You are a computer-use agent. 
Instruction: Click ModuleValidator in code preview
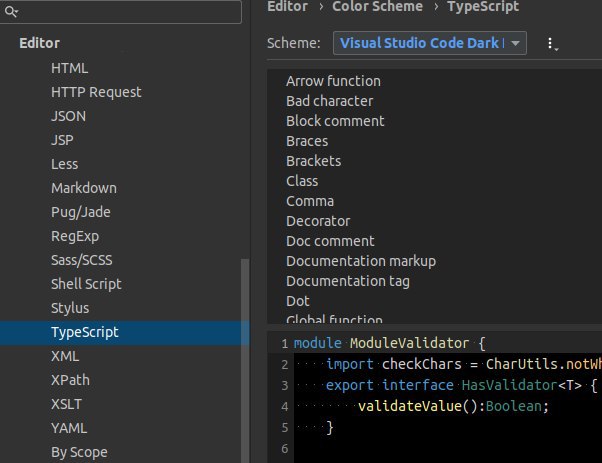tap(409, 343)
